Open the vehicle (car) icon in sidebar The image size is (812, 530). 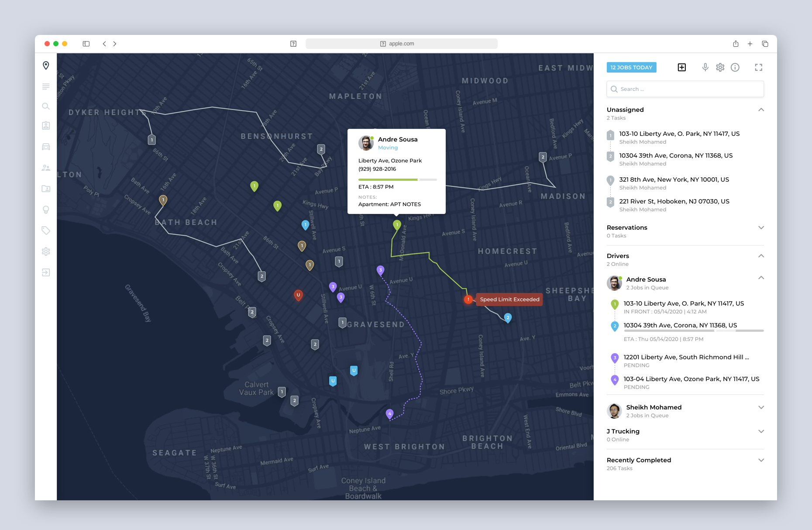click(x=46, y=147)
